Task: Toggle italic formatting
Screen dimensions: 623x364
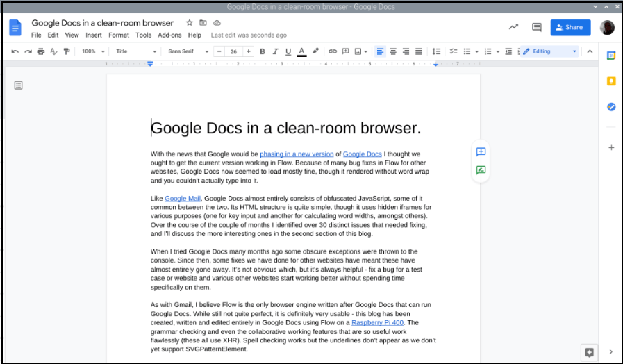Action: pos(275,51)
